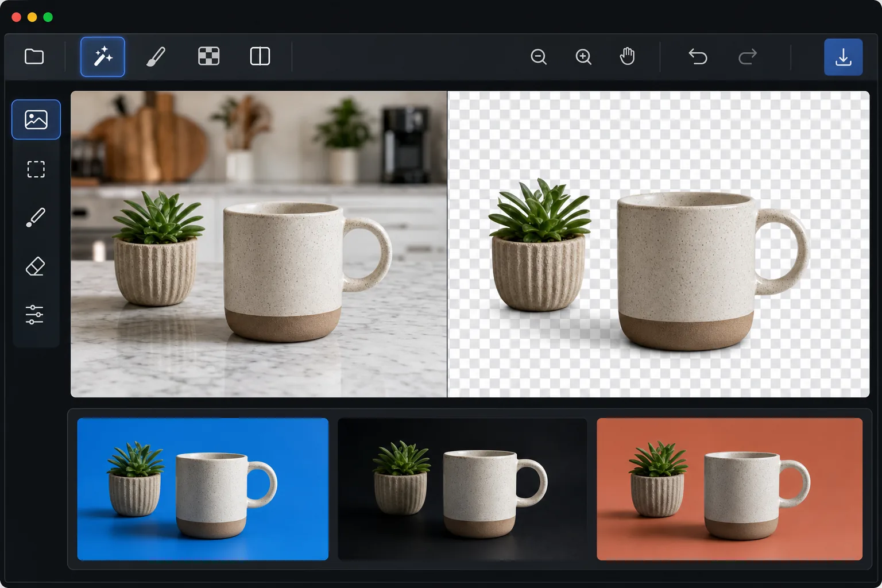This screenshot has height=588, width=882.
Task: Open the folder icon in top toolbar
Action: [34, 56]
